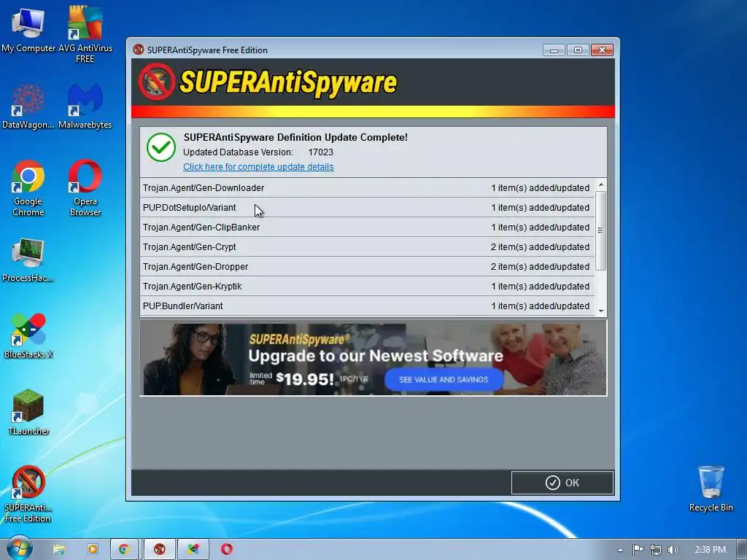Switch to the BlueStacks taskbar button
This screenshot has height=560, width=747.
[193, 549]
